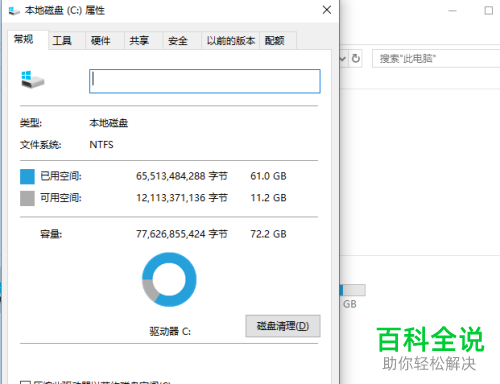Click the 61.0 GB used value
Image resolution: width=500 pixels, height=384 pixels.
click(268, 176)
